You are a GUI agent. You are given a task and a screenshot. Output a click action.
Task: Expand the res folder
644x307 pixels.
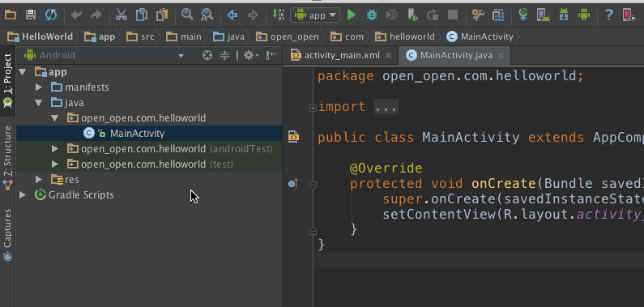point(39,180)
